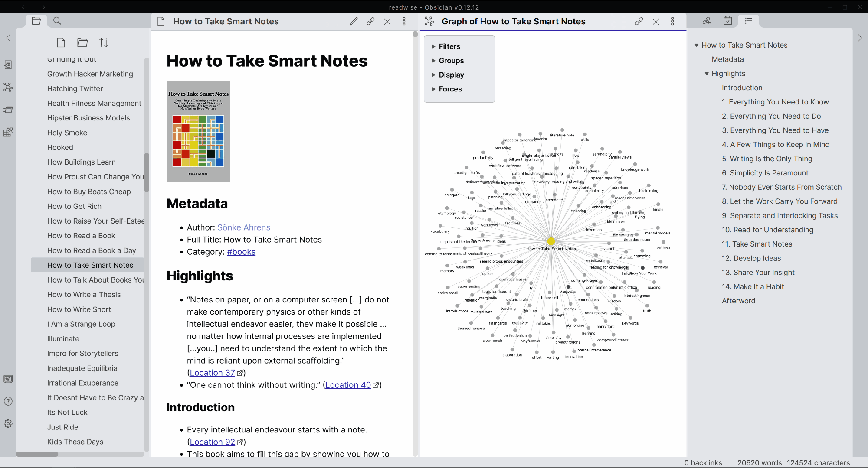
Task: Click the graph link icon in panel header
Action: click(638, 21)
